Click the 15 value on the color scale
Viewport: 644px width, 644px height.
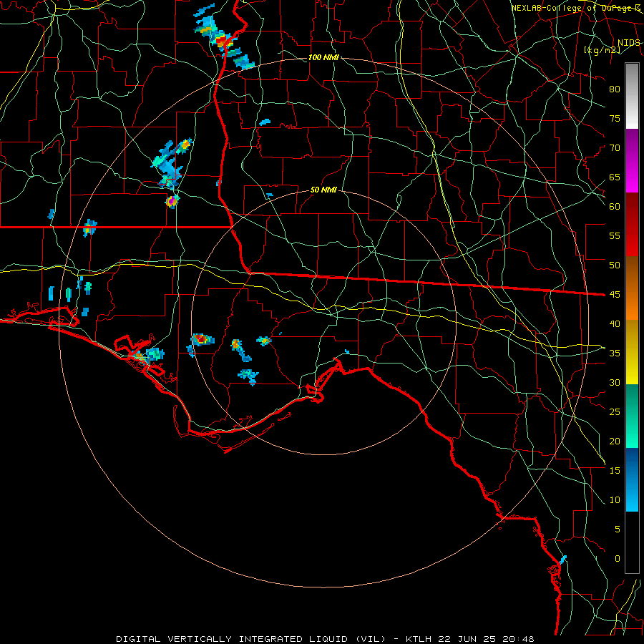click(615, 471)
